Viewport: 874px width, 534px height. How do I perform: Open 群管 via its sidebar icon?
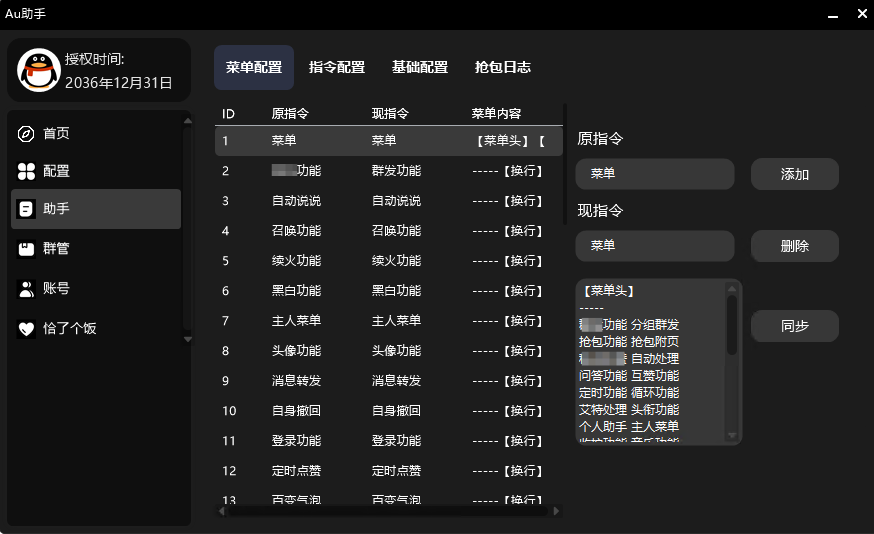(x=26, y=248)
